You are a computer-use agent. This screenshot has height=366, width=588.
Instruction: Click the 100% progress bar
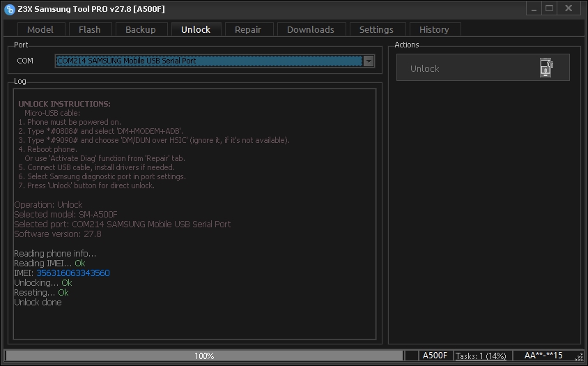pyautogui.click(x=204, y=356)
